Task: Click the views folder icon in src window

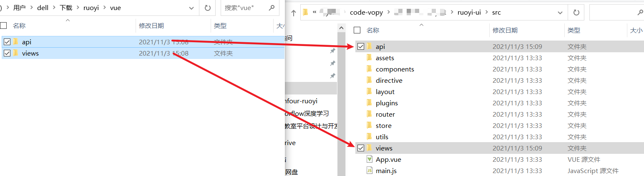Action: [x=369, y=148]
